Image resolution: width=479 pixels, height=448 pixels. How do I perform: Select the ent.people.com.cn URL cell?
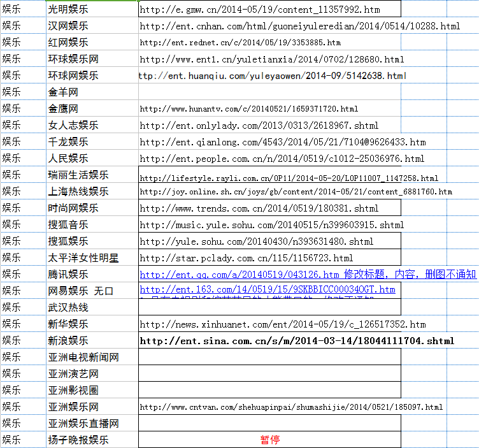click(269, 158)
